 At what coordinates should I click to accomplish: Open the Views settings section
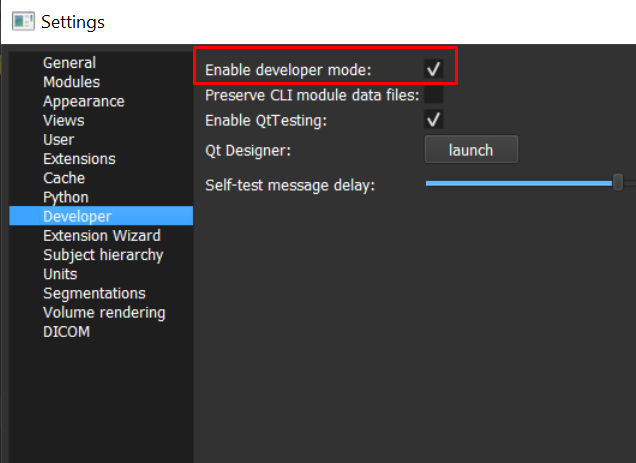63,120
